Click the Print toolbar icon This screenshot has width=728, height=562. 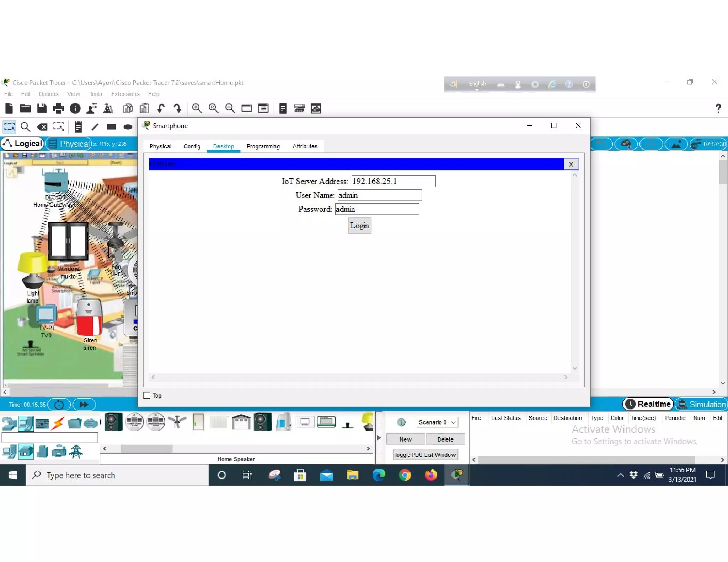coord(58,108)
